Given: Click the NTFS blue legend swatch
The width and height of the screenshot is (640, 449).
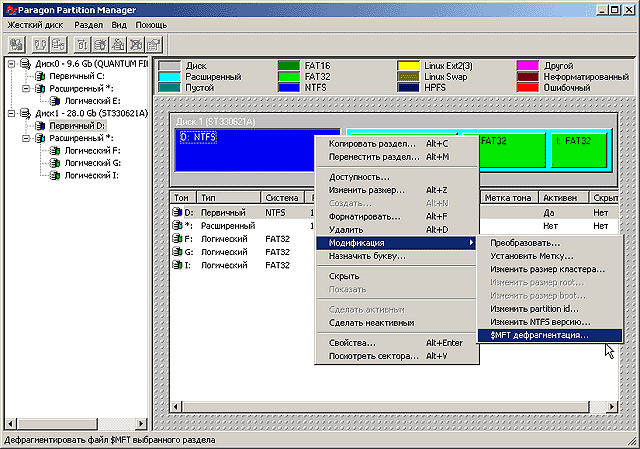Looking at the screenshot, I should pyautogui.click(x=289, y=88).
